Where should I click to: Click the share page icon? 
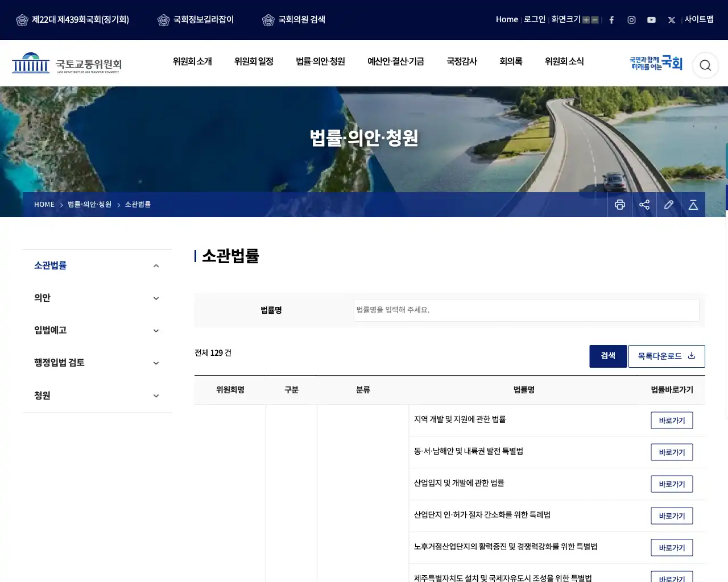pos(644,205)
